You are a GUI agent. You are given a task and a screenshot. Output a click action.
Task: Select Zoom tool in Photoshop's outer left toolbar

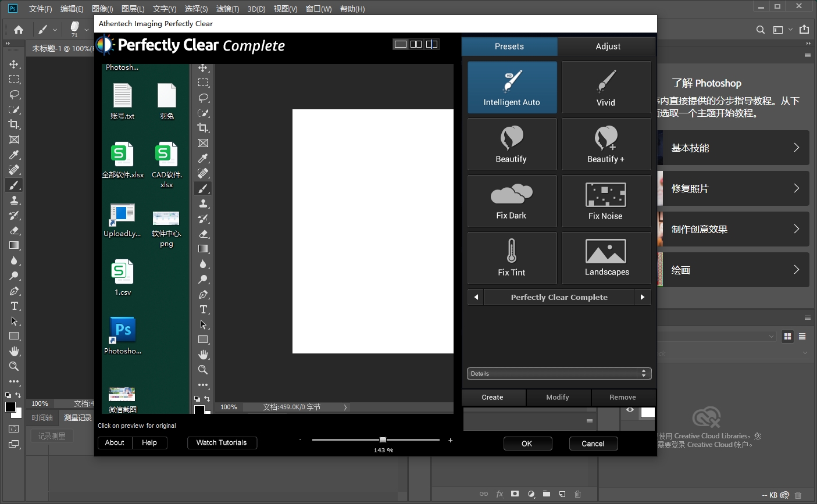tap(14, 366)
